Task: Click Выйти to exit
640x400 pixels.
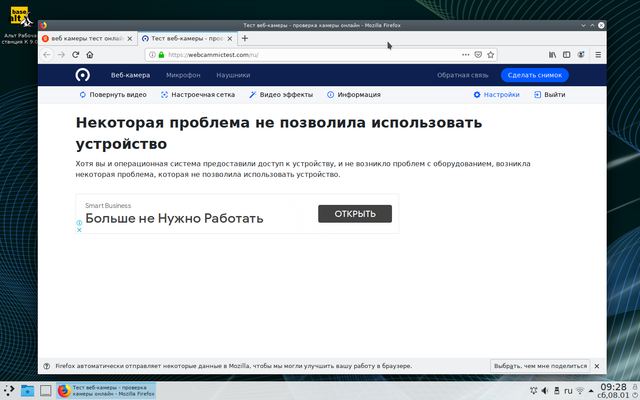Action: tap(550, 95)
